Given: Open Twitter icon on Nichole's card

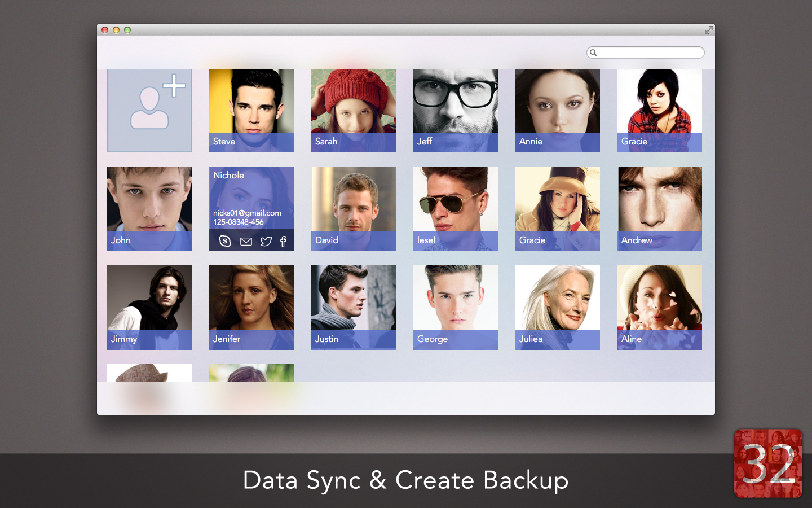Looking at the screenshot, I should point(266,242).
